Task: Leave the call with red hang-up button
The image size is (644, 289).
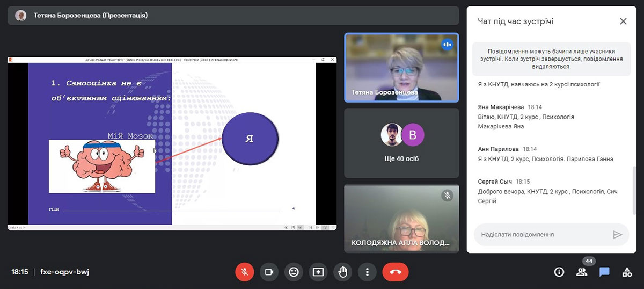Action: (396, 272)
